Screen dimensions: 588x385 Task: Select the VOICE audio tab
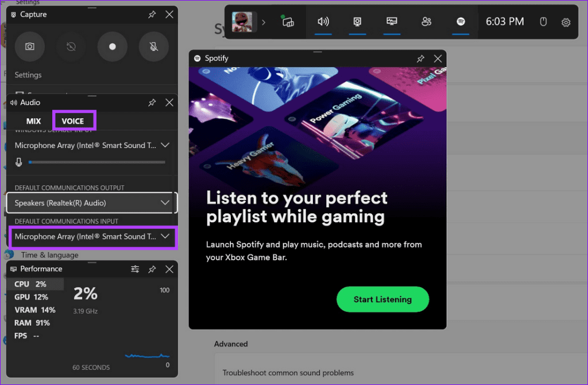coord(73,121)
